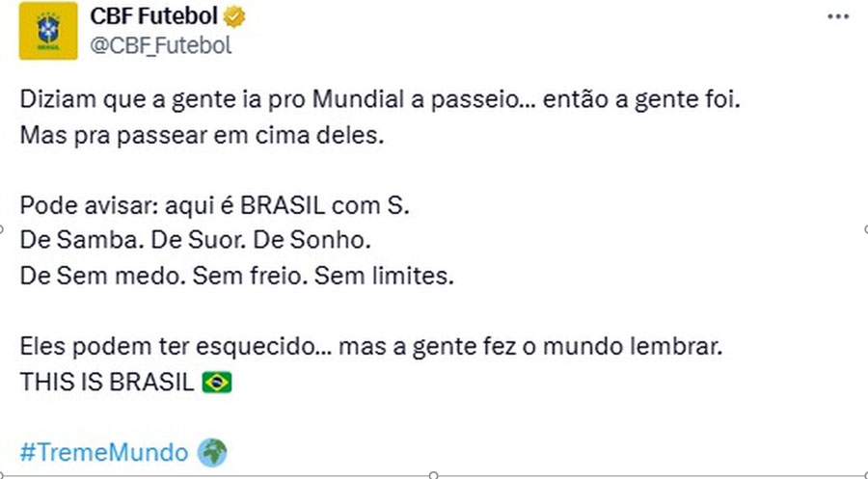Click the CBF Futebol display name

click(x=154, y=16)
